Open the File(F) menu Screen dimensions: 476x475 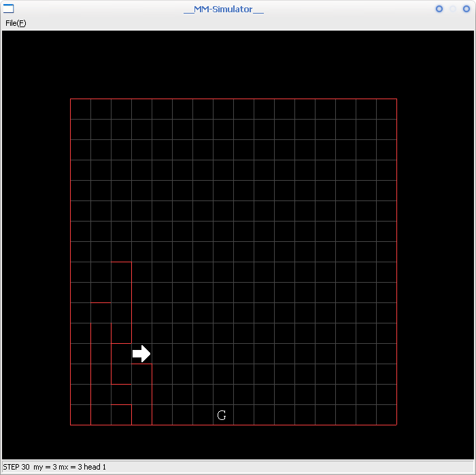click(x=16, y=23)
